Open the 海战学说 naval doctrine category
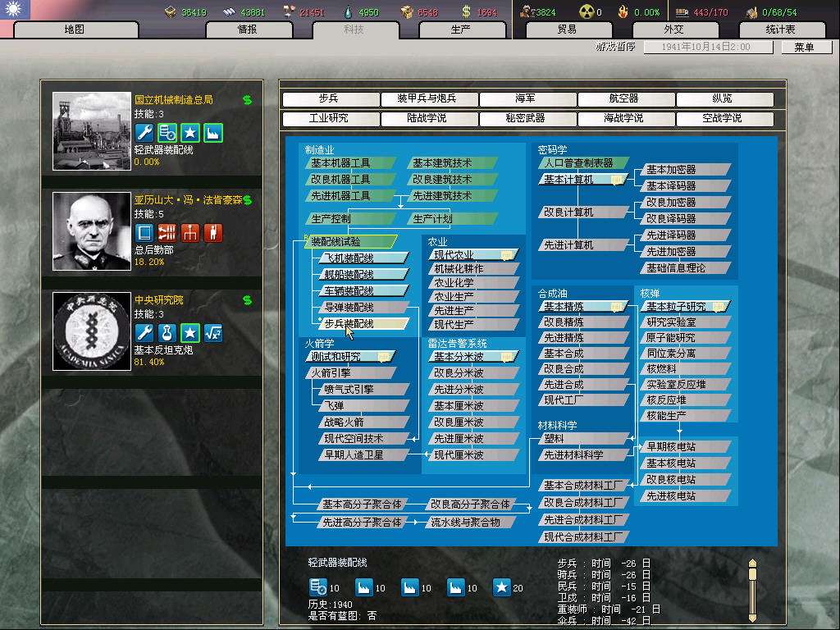This screenshot has width=840, height=630. [x=626, y=118]
